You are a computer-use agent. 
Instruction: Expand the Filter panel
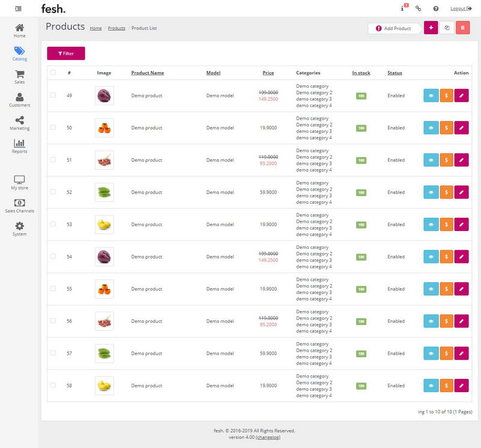click(x=66, y=54)
